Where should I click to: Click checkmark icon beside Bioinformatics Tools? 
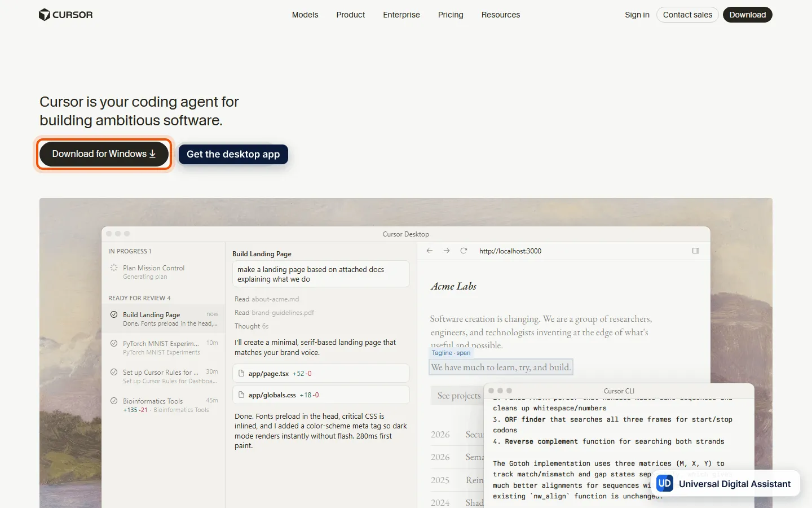(114, 401)
